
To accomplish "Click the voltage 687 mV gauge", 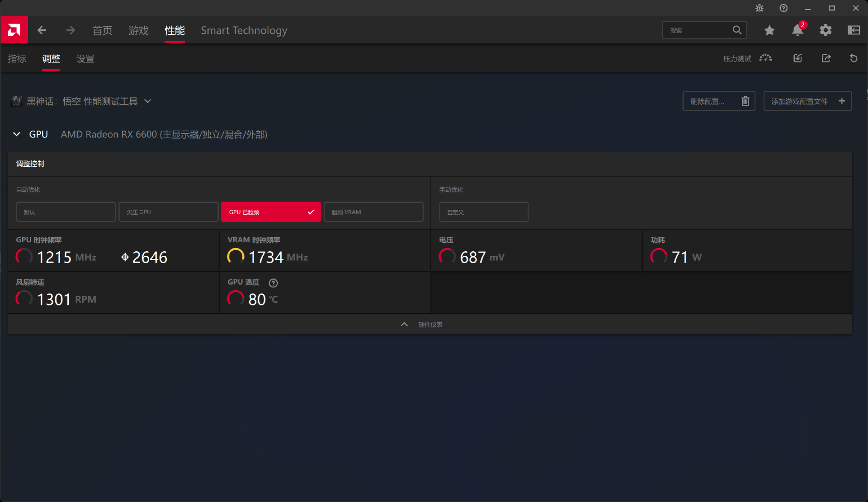I will 447,257.
